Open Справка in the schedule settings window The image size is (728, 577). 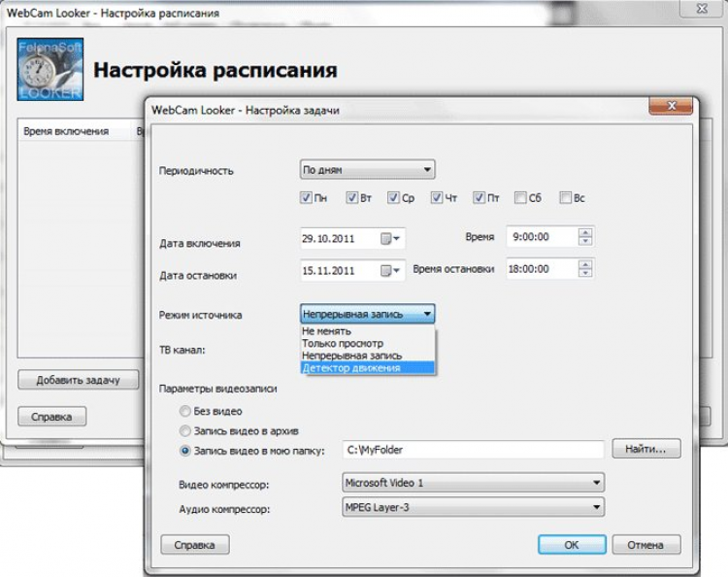[52, 417]
